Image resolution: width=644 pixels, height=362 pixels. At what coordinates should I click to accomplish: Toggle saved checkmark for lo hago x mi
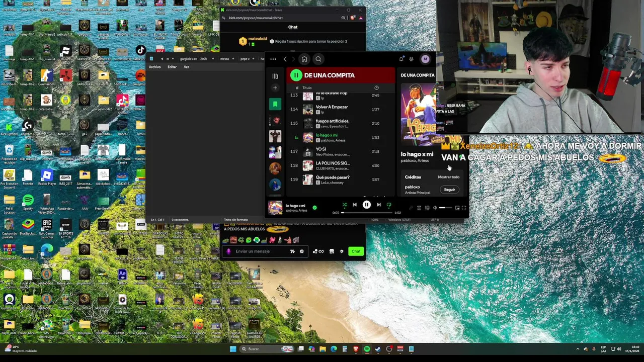[x=314, y=207]
